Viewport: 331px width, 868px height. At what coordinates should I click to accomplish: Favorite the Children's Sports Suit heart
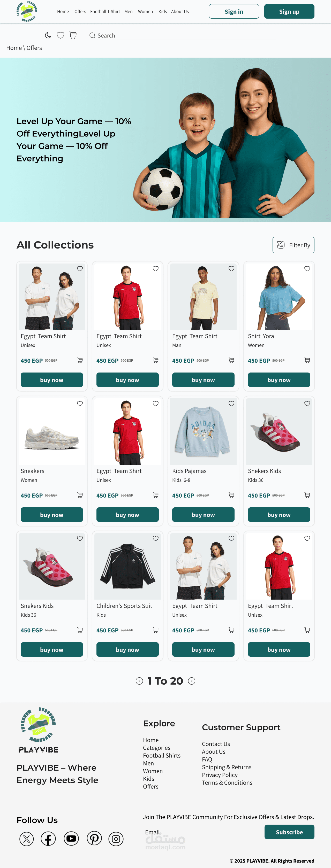[x=156, y=538]
